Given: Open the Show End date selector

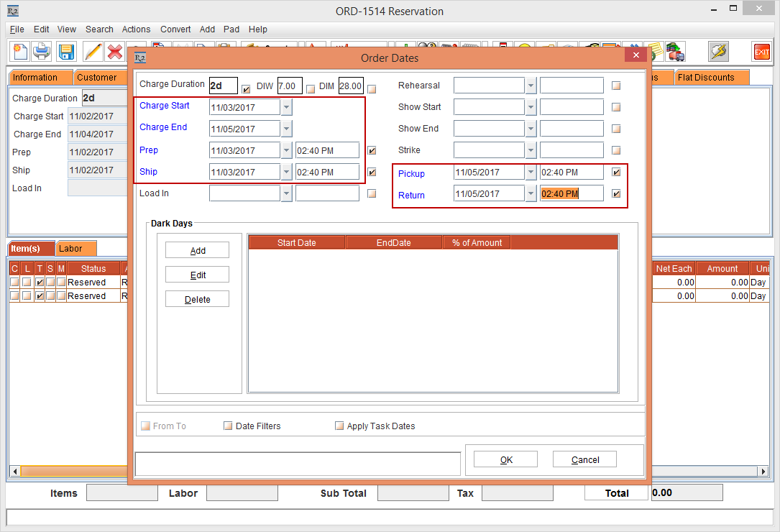Looking at the screenshot, I should tap(532, 128).
